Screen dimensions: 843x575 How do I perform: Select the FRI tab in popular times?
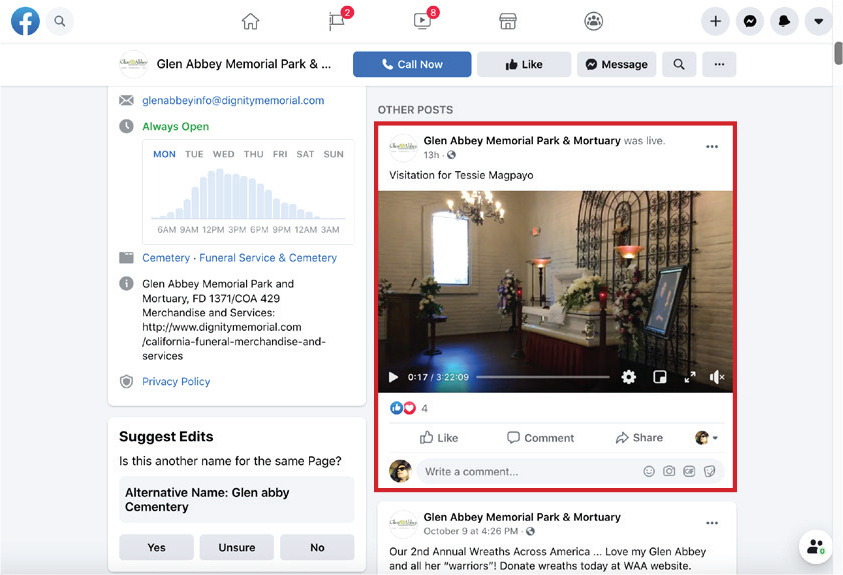coord(280,154)
